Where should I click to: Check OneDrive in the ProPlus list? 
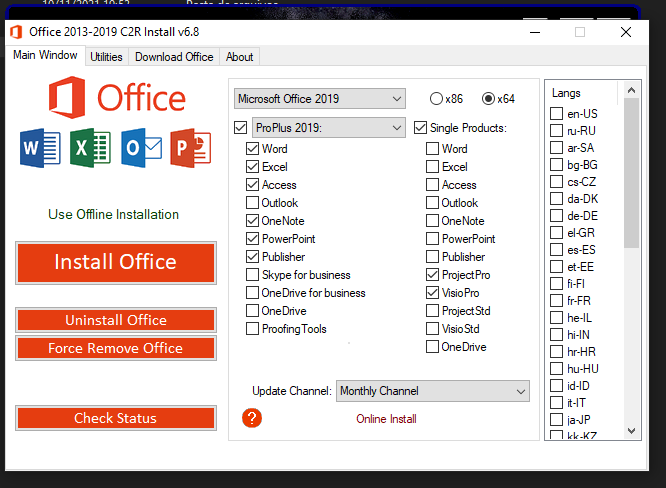[252, 311]
